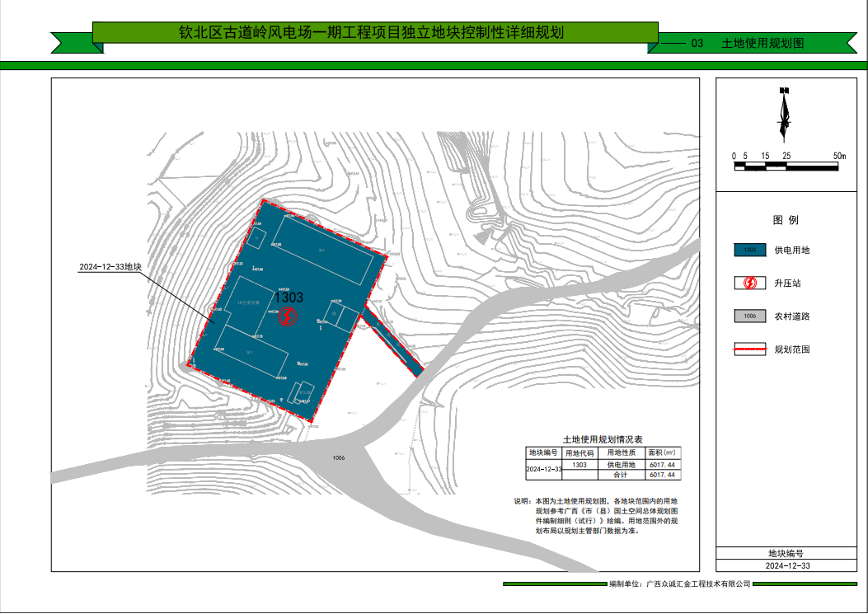Click the 土地使用规划情况表 table title
Image resolution: width=868 pixels, height=614 pixels.
602,440
